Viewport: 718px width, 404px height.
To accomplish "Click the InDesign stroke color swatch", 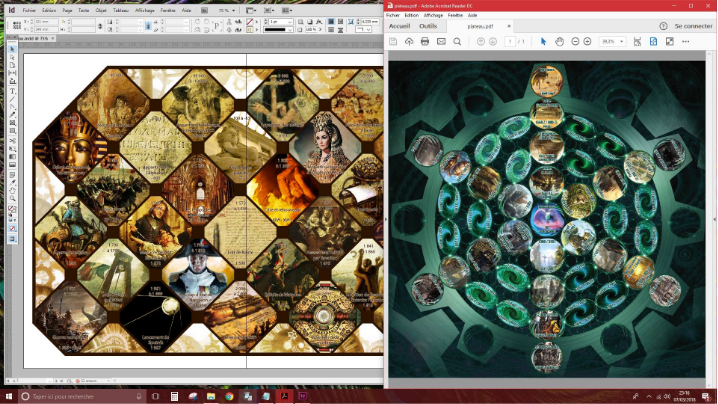I will coord(250,29).
